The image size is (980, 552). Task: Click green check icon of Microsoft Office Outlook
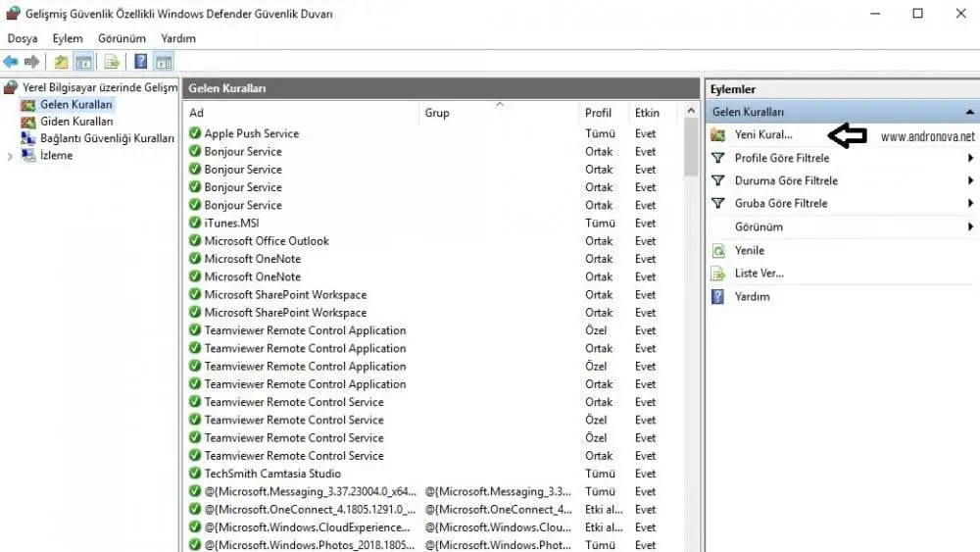click(x=195, y=240)
